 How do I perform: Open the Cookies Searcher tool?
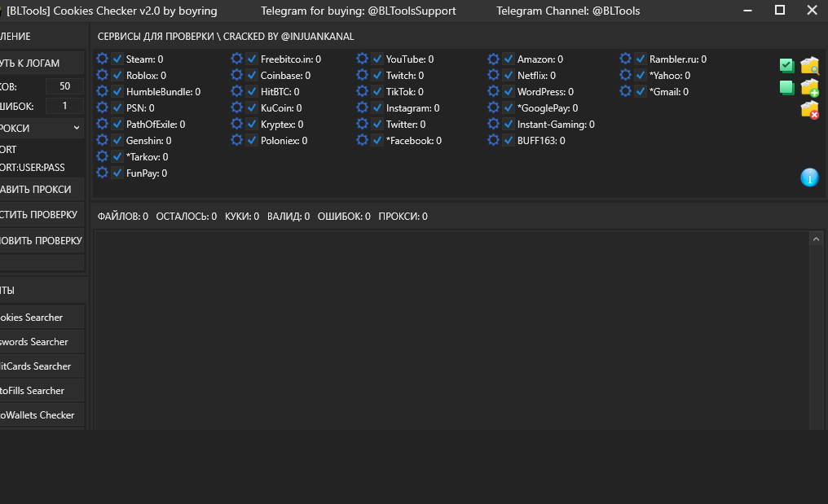[42, 318]
